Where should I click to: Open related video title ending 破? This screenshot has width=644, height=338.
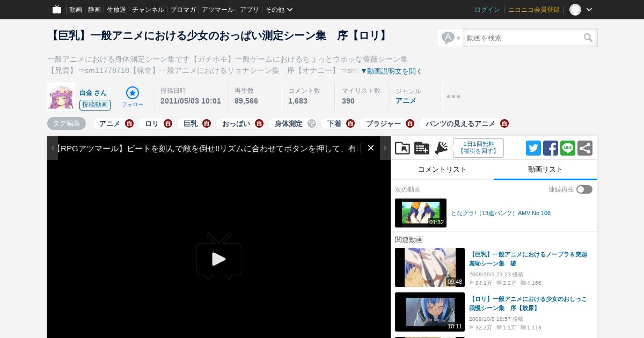[528, 259]
